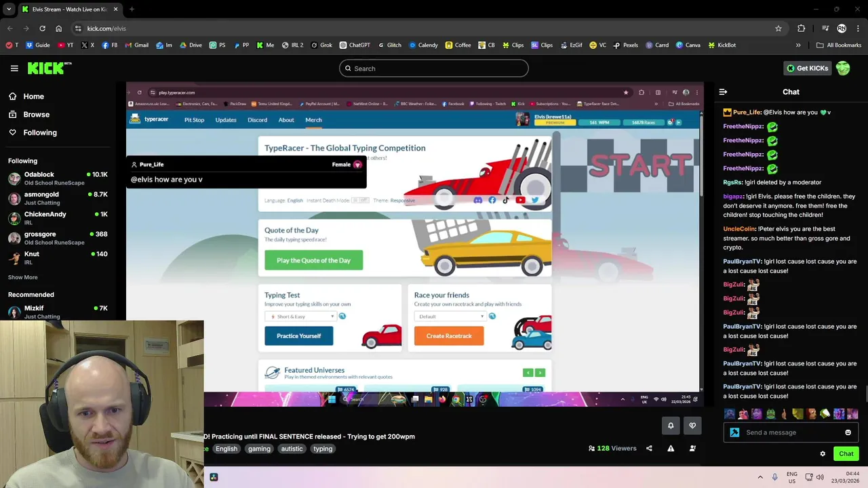
Task: Open the All Bookmarks folder
Action: click(839, 45)
